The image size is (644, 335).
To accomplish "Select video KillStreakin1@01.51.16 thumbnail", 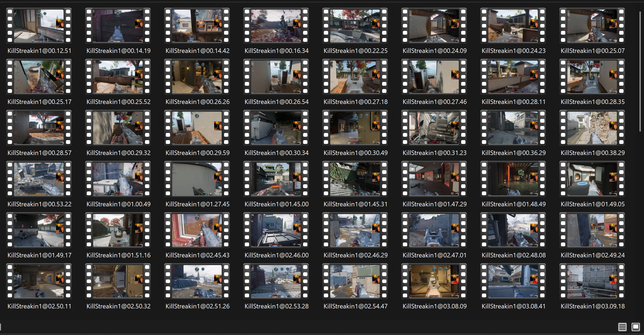I will click(118, 230).
